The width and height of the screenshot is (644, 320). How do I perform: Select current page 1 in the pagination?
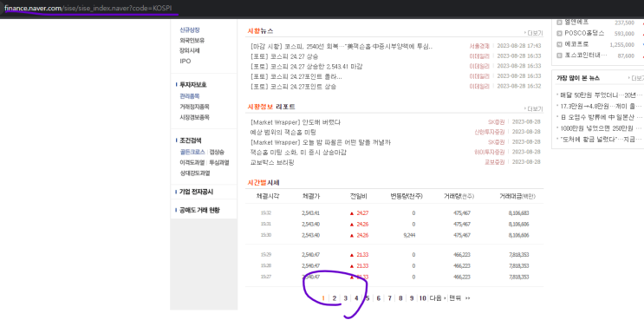click(x=323, y=298)
